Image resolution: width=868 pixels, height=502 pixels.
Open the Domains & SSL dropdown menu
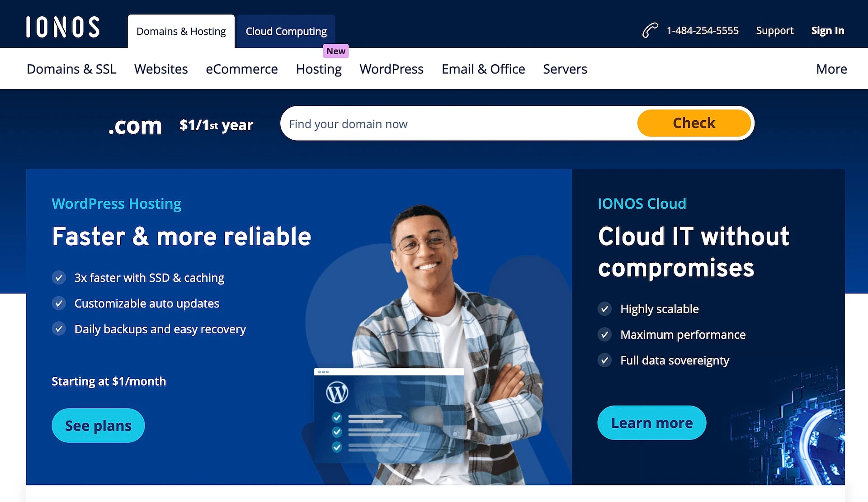click(72, 68)
